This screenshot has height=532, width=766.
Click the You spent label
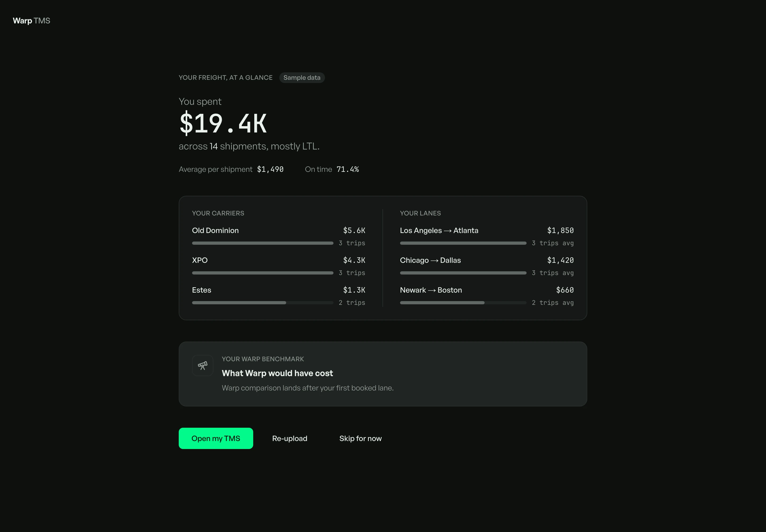click(x=200, y=102)
